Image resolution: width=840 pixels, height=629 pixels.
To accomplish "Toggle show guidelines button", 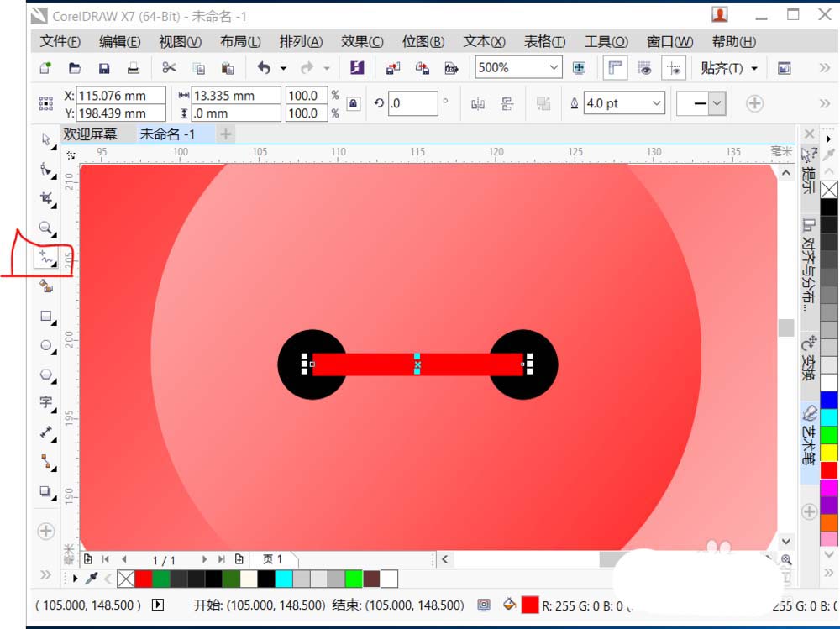I will pyautogui.click(x=674, y=68).
